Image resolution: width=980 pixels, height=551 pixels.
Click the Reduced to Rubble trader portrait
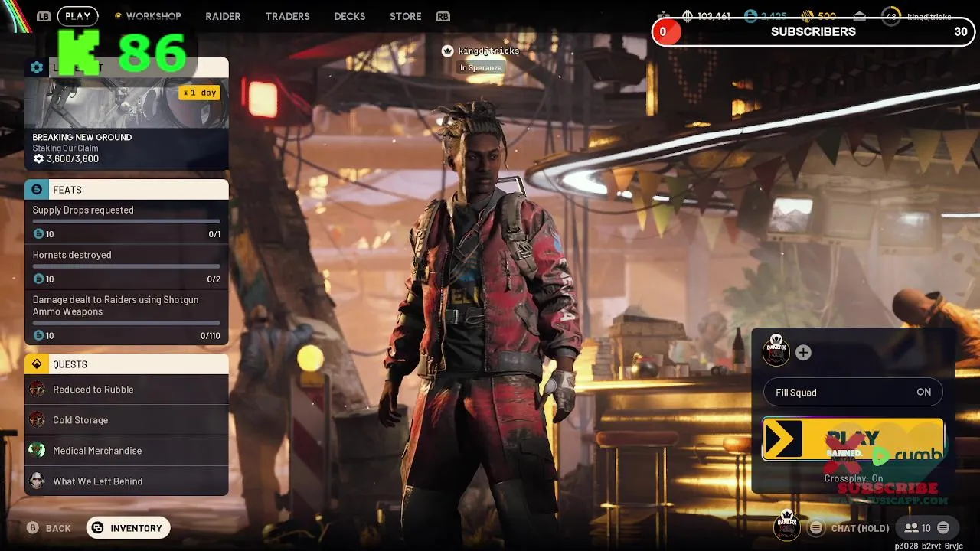(x=37, y=390)
